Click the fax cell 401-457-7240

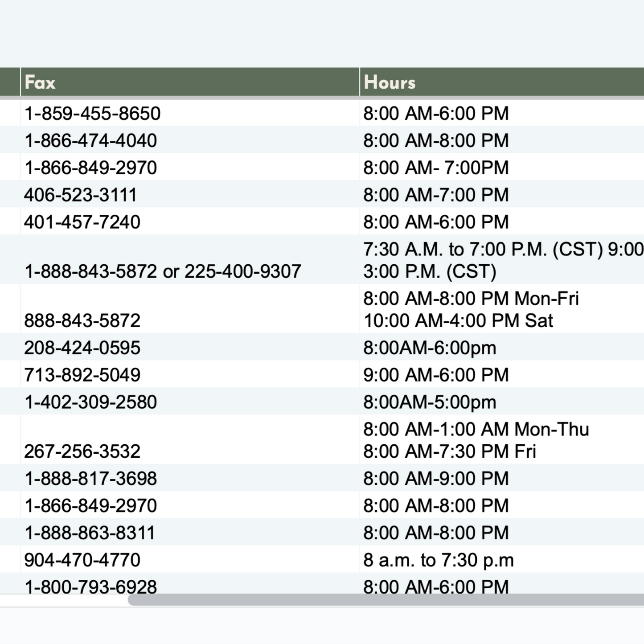pyautogui.click(x=82, y=222)
